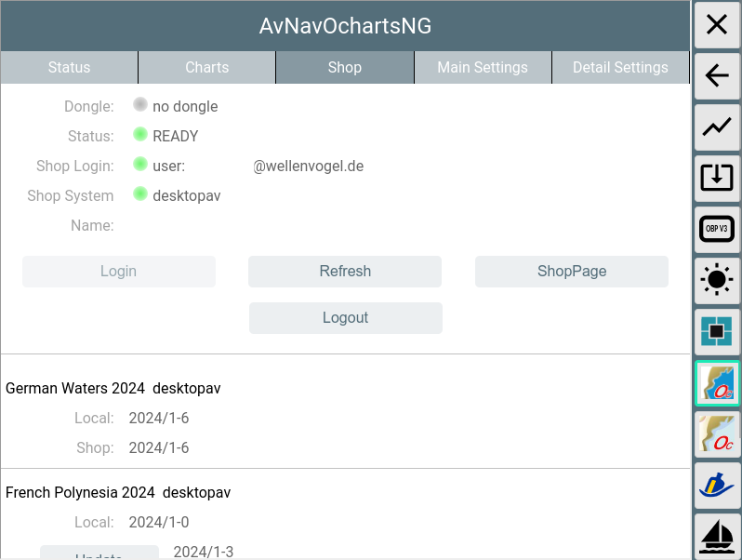Click the X cancel icon in sidebar
This screenshot has height=560, width=742.
point(717,24)
